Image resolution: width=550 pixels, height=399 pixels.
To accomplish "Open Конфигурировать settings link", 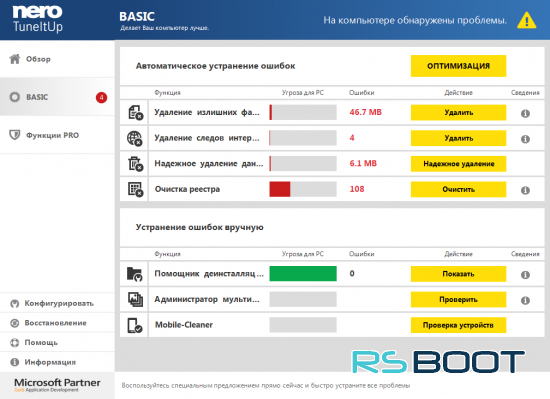I will click(x=58, y=303).
